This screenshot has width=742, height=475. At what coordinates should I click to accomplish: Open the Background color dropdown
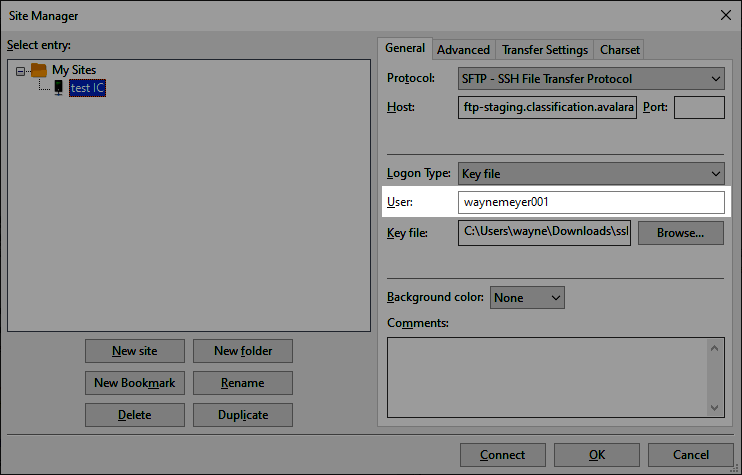pyautogui.click(x=527, y=297)
